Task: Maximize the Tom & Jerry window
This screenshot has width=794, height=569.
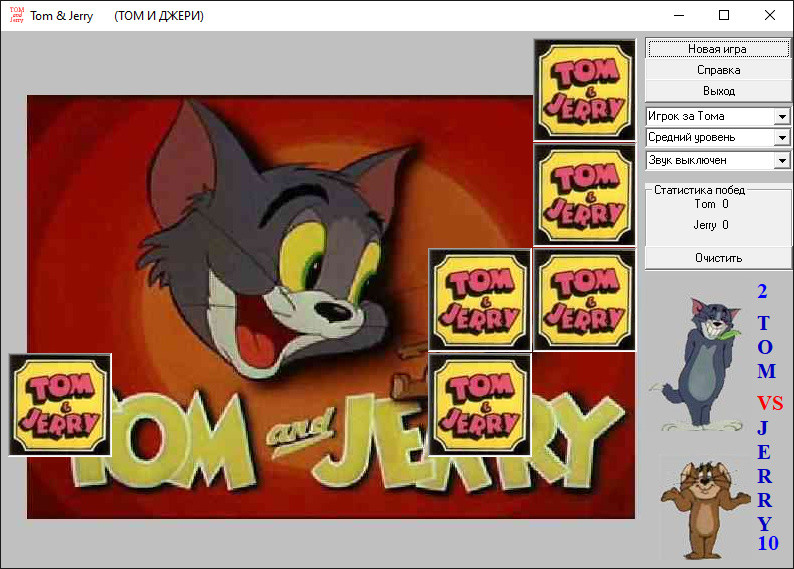Action: [724, 15]
